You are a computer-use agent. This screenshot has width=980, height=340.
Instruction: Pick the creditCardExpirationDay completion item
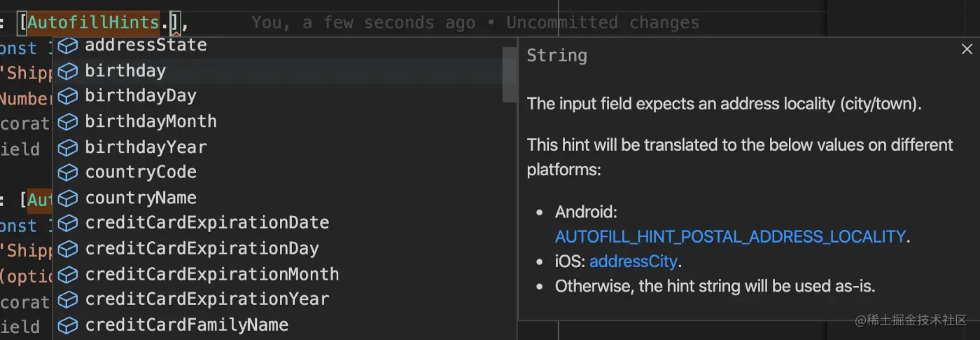(202, 249)
